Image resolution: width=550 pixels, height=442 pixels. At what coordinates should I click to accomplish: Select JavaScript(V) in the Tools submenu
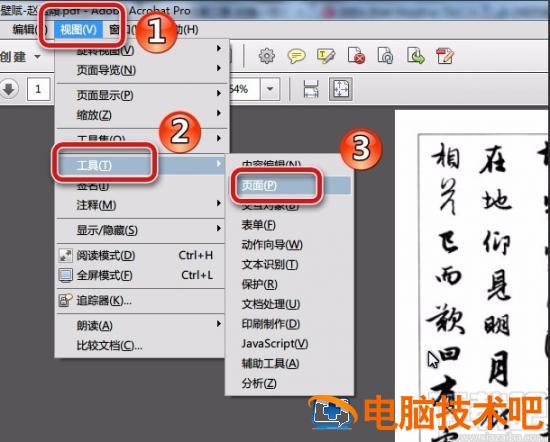(x=289, y=344)
